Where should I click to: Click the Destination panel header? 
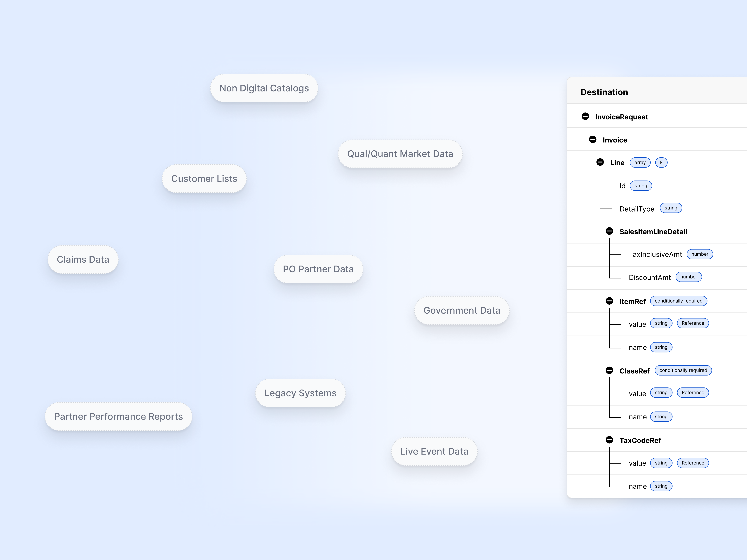604,92
